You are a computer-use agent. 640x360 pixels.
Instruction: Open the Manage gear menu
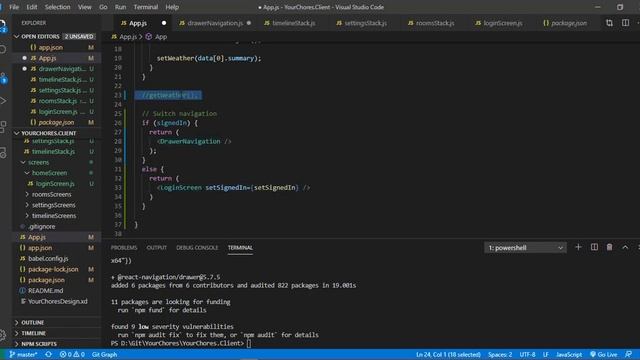[3, 335]
